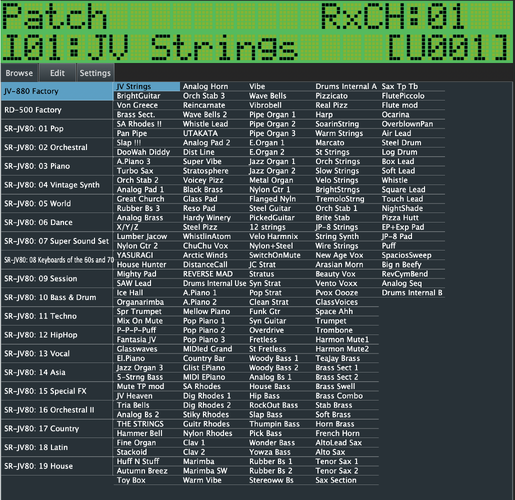
Task: Load the Toy Box patch
Action: pyautogui.click(x=147, y=480)
